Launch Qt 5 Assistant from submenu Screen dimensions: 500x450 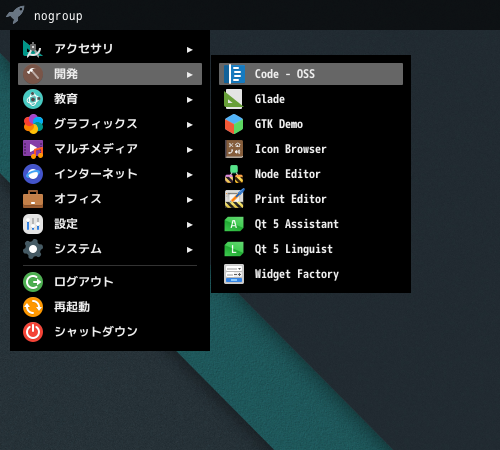click(x=311, y=224)
